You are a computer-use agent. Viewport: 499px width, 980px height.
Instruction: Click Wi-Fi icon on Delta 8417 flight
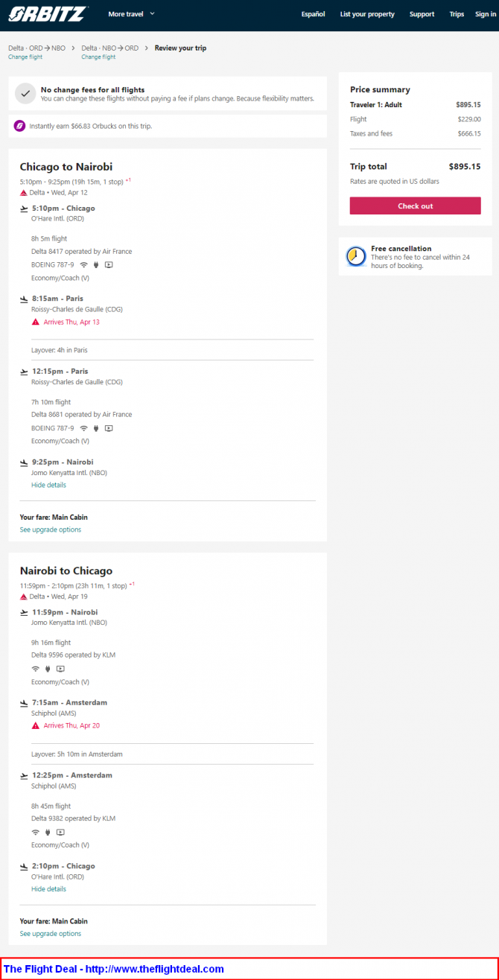(x=83, y=264)
